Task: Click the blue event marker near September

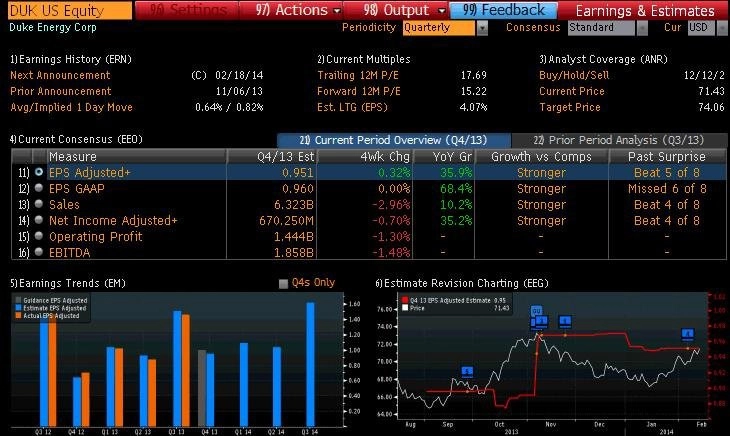Action: pos(467,371)
